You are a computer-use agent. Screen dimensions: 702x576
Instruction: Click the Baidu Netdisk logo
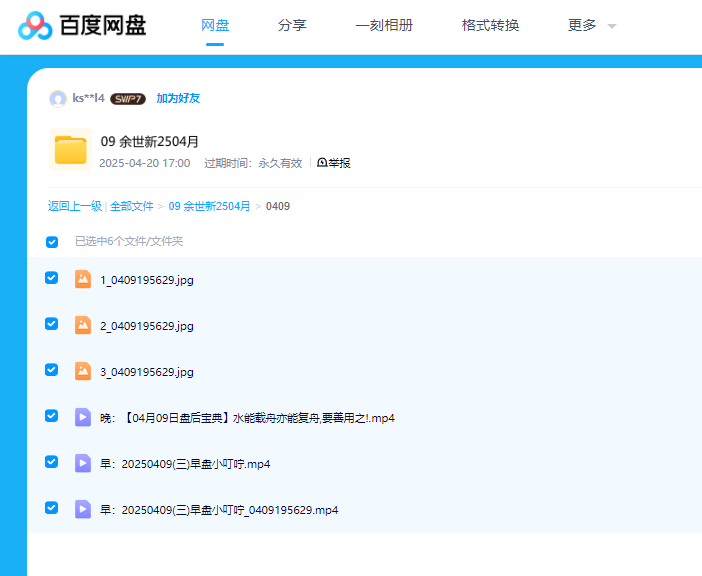point(82,26)
